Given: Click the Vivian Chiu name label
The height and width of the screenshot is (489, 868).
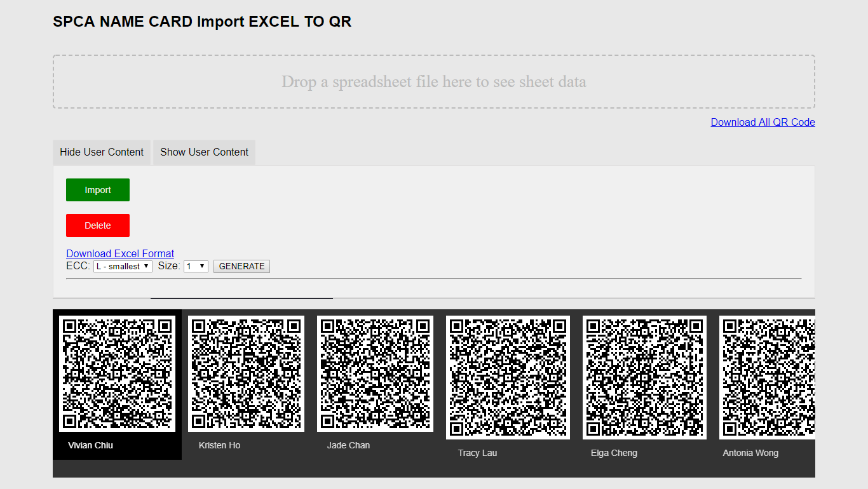Looking at the screenshot, I should (90, 445).
